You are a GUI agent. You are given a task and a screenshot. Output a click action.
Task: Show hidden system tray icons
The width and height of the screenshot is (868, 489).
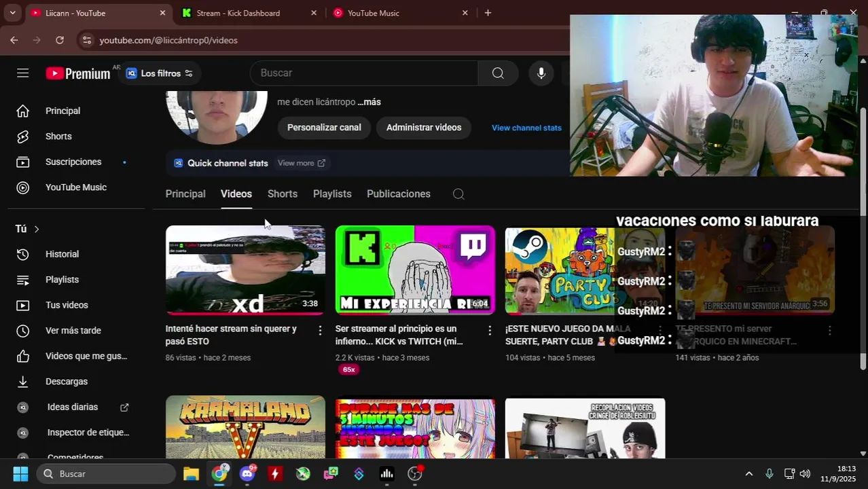pos(748,473)
